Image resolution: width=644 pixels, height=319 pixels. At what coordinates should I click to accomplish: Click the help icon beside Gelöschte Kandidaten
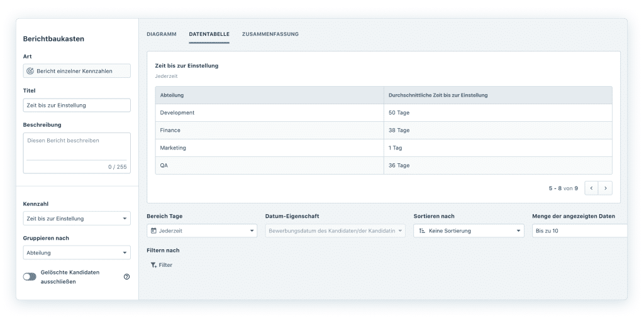click(126, 277)
